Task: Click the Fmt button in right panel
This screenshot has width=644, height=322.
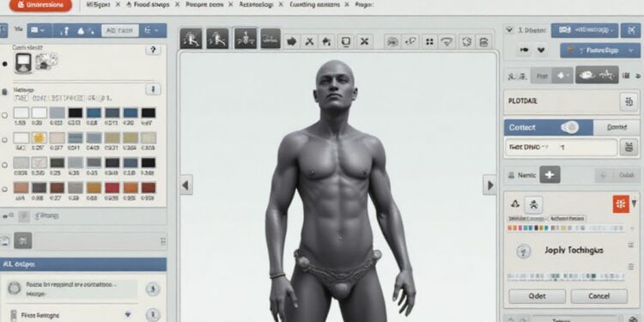Action: (541, 76)
